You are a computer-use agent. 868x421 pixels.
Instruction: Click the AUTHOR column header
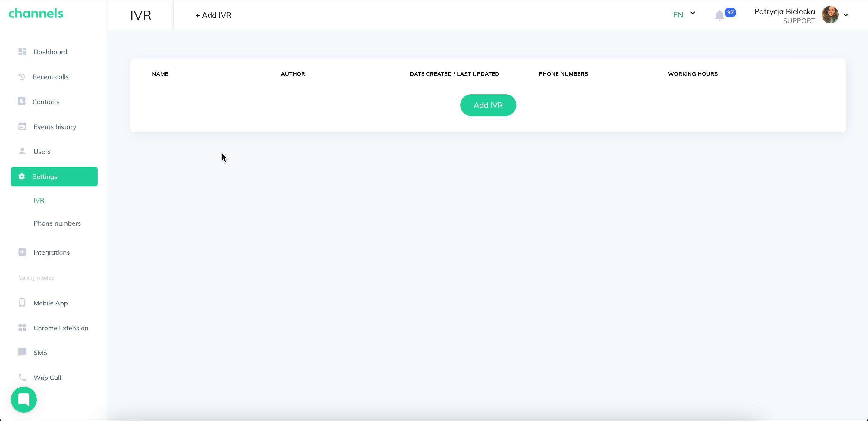pyautogui.click(x=293, y=74)
